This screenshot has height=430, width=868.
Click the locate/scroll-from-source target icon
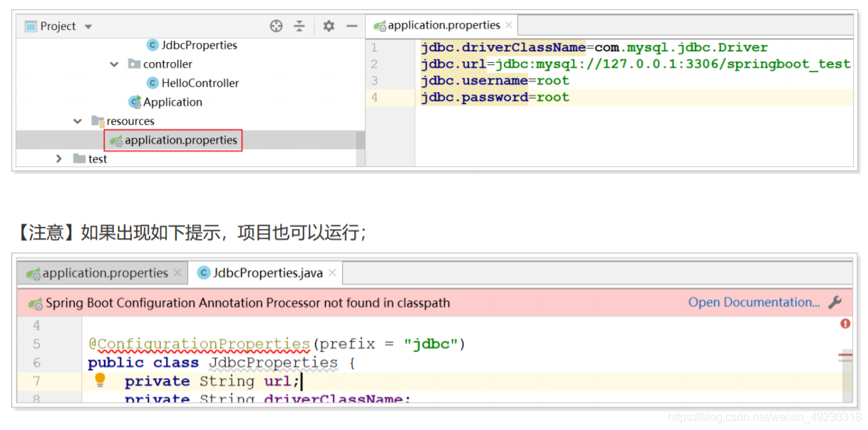click(x=277, y=26)
